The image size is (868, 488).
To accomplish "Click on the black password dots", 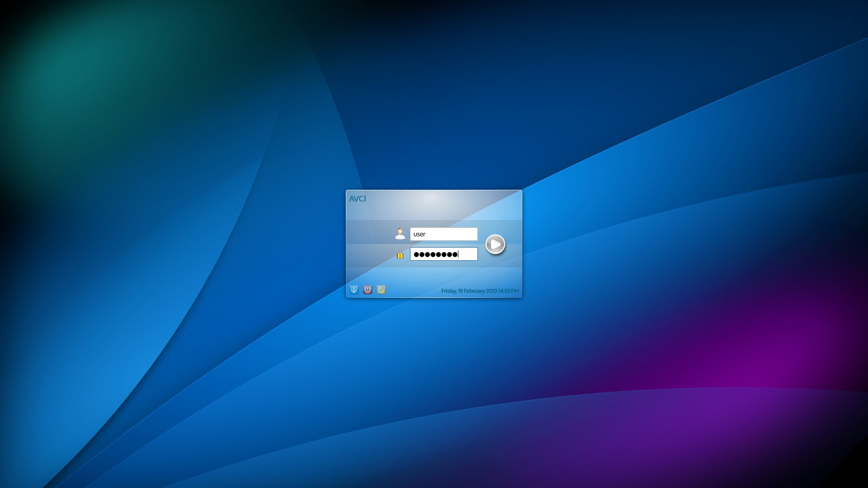I will [435, 254].
